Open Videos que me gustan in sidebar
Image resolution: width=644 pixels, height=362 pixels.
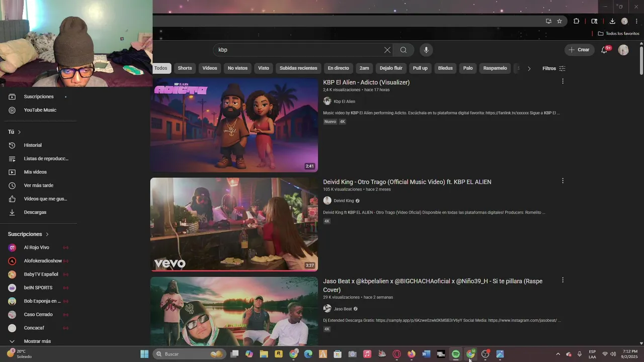point(45,199)
